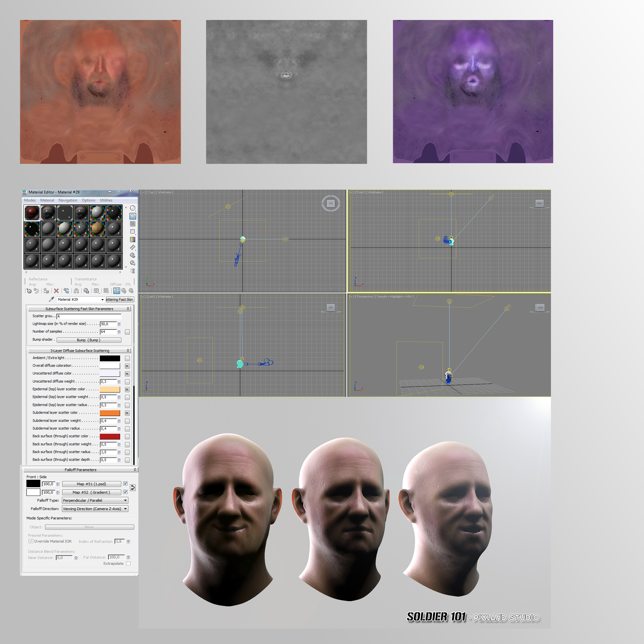Screen dimensions: 644x644
Task: Pick material from object with eyedropper
Action: [51, 299]
